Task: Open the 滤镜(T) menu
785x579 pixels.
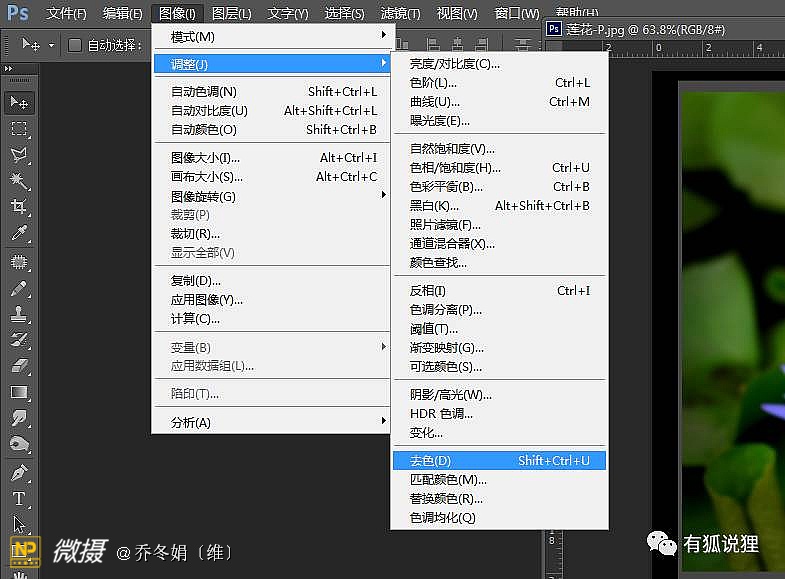Action: [x=401, y=13]
